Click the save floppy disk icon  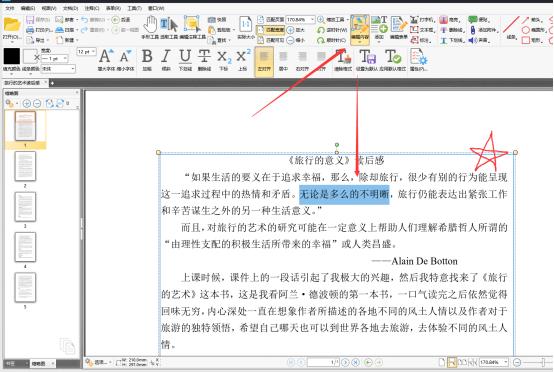tap(30, 19)
